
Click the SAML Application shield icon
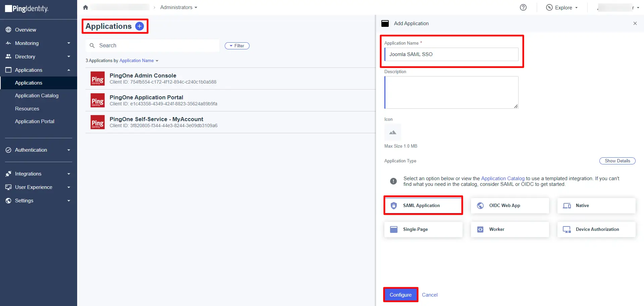coord(394,206)
